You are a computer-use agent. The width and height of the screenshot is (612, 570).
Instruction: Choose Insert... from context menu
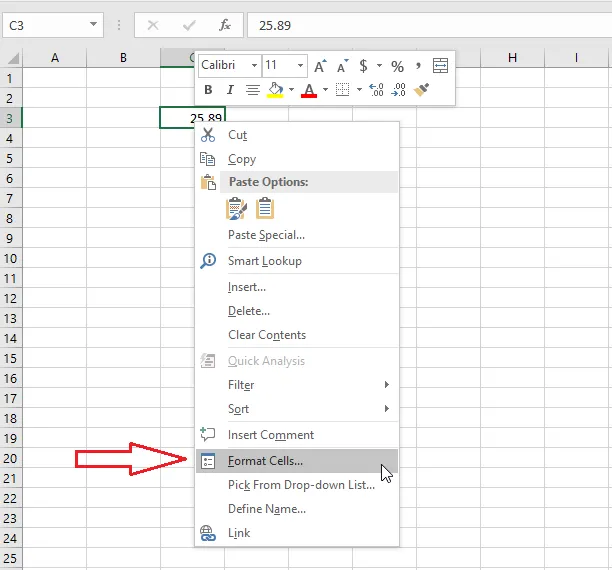pos(297,287)
